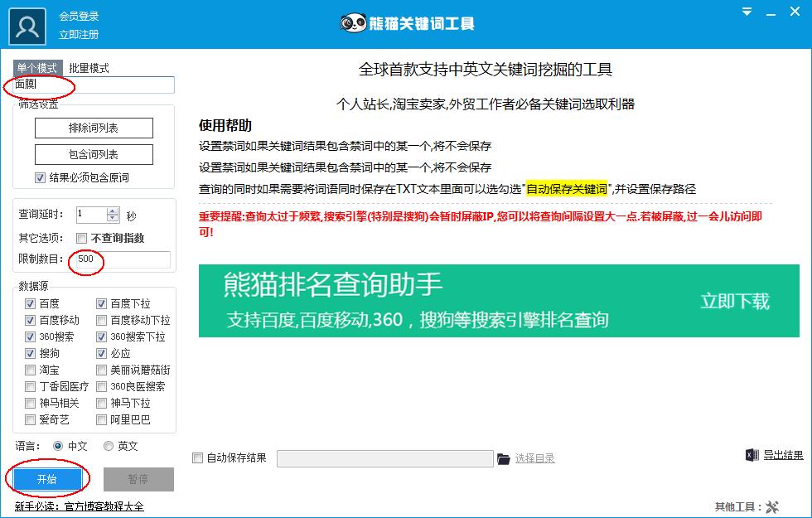Uncheck 结果必须包含原词
The image size is (812, 518).
coord(41,177)
